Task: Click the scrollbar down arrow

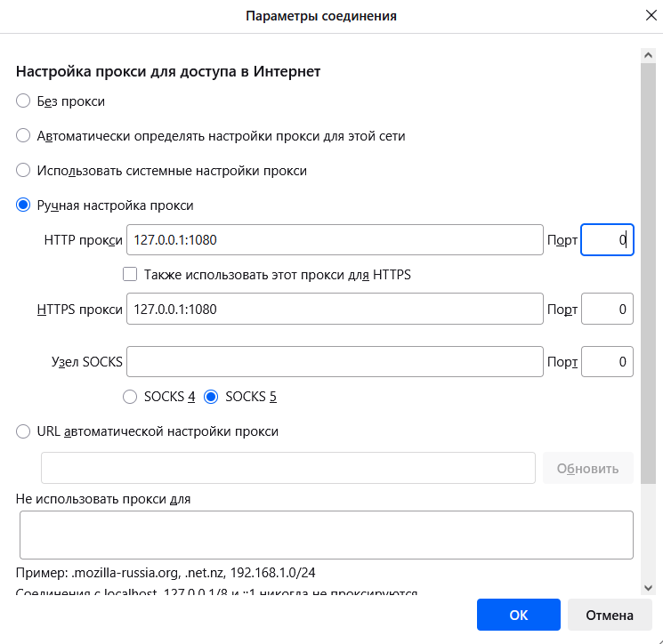Action: [x=648, y=588]
